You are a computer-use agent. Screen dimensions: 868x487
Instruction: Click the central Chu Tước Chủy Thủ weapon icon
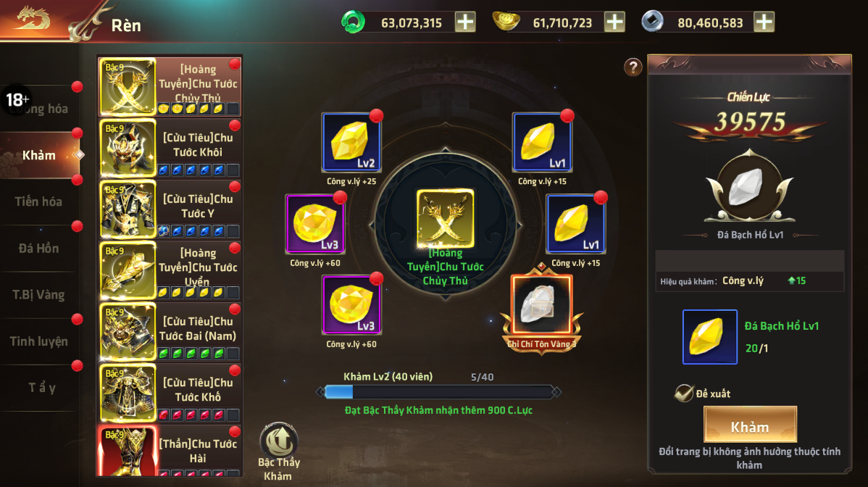point(446,218)
